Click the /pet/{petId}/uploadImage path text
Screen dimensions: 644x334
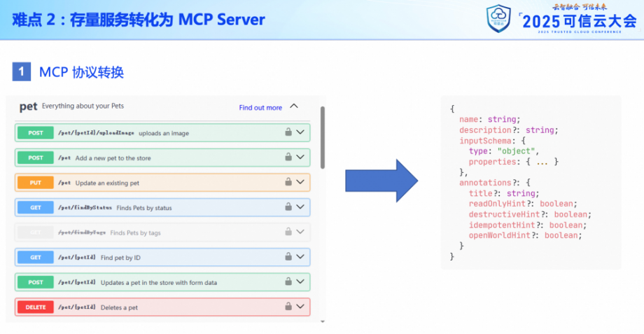coord(96,133)
